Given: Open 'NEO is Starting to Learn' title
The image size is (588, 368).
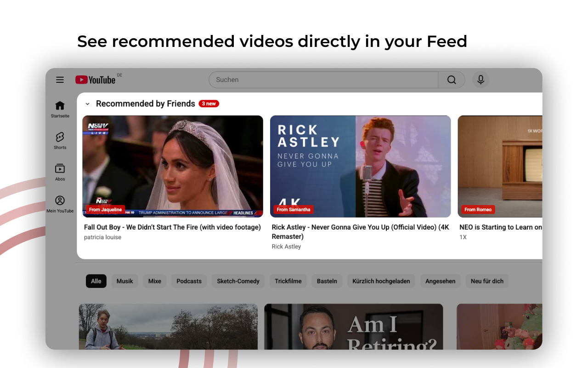Looking at the screenshot, I should click(x=501, y=227).
